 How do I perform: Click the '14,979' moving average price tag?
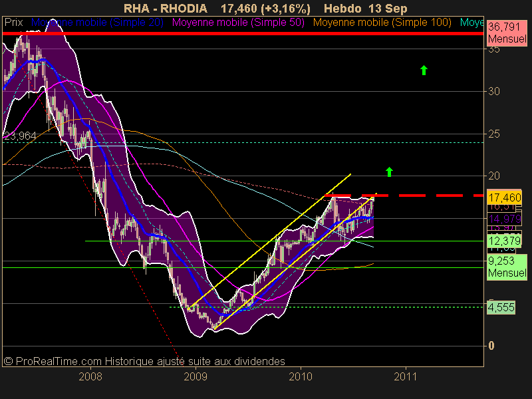click(505, 219)
